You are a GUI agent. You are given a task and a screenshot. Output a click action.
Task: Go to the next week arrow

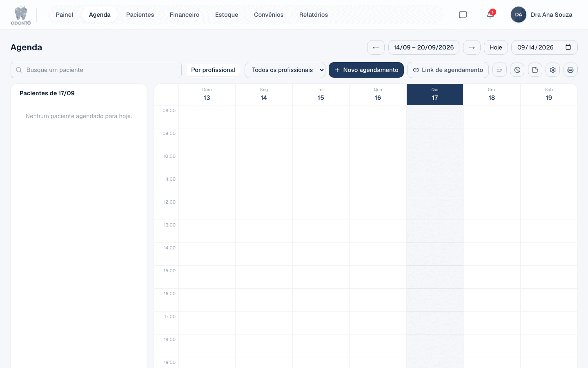(472, 47)
